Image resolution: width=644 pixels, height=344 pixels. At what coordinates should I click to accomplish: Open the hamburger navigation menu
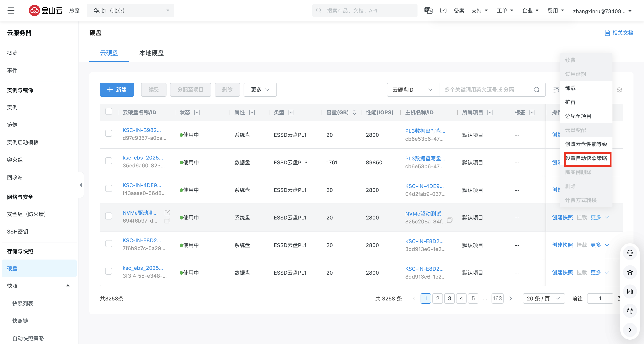(11, 11)
